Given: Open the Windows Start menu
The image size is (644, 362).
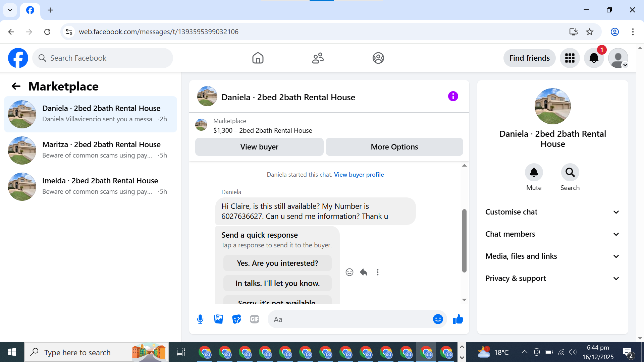Looking at the screenshot, I should [12, 352].
